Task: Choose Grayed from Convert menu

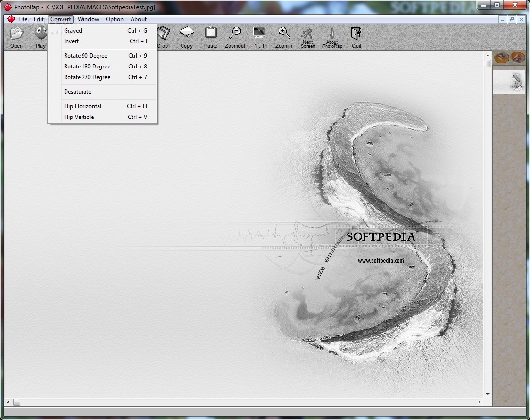Action: 102,31
